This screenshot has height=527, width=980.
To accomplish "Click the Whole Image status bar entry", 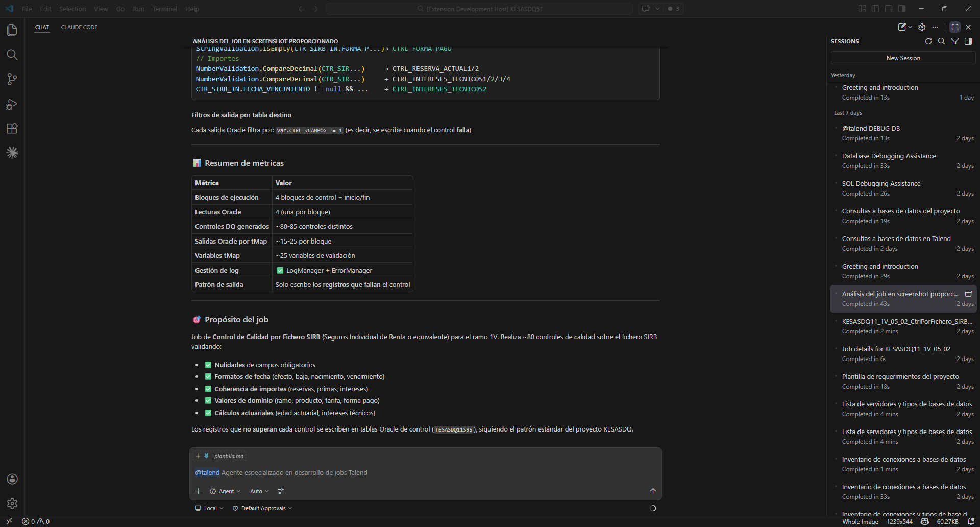I will [860, 521].
